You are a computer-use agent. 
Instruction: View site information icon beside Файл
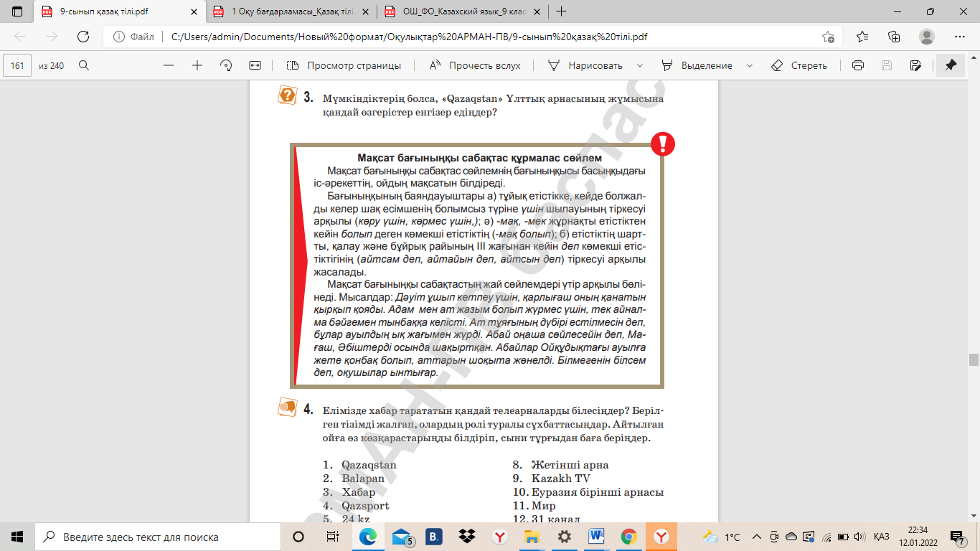click(x=118, y=37)
